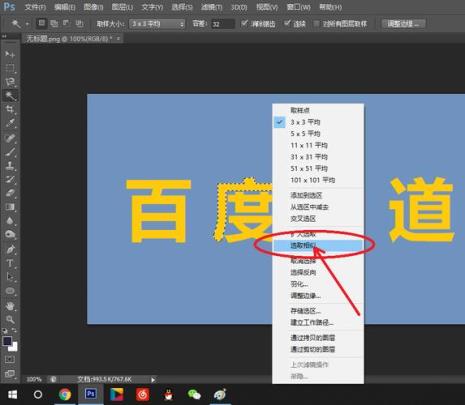Open the 3D(D) menu
Viewport: 465px width, 405px height.
239,7
